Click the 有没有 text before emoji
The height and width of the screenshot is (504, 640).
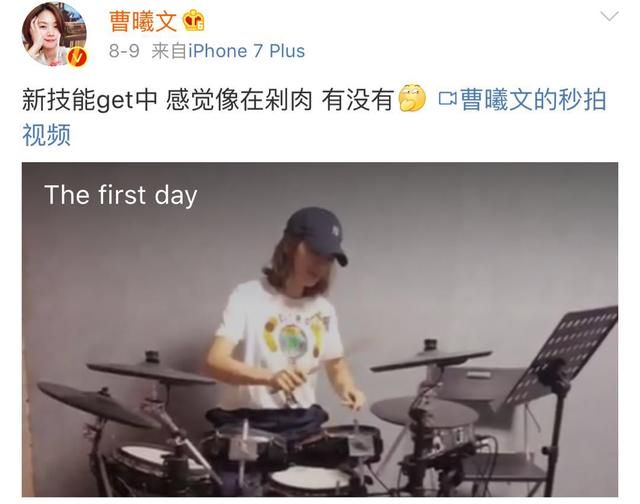[358, 100]
